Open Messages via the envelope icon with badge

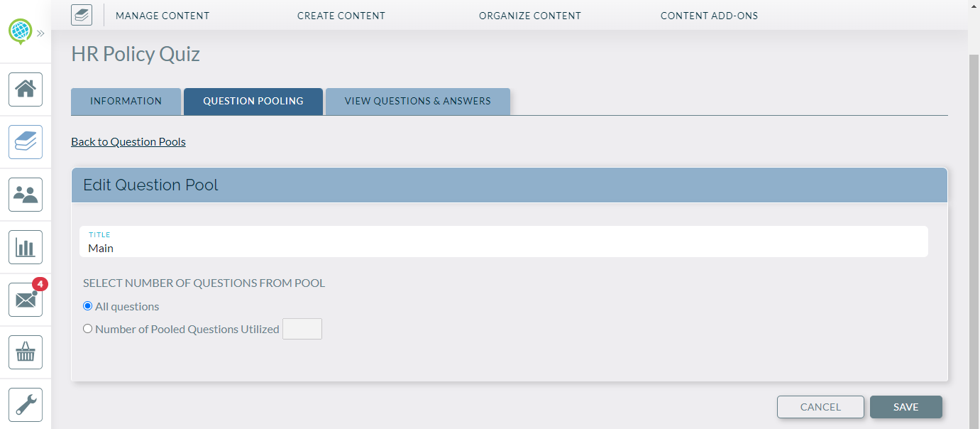(25, 299)
